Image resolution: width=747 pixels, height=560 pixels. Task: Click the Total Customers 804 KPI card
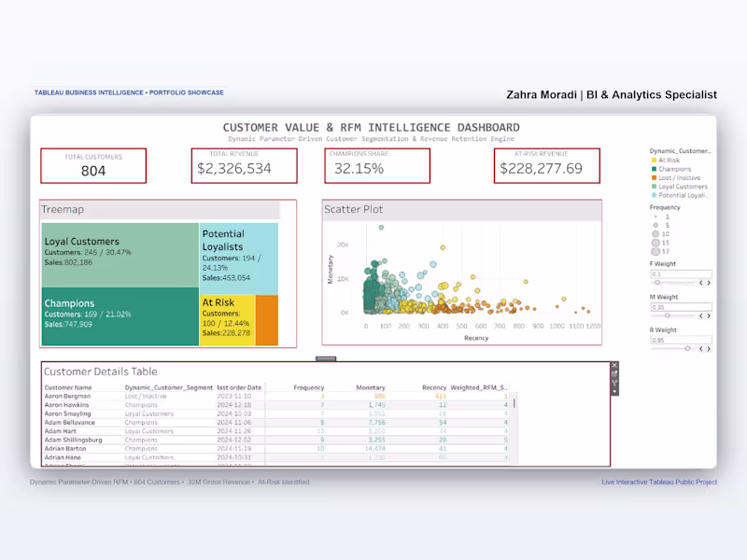pyautogui.click(x=93, y=166)
